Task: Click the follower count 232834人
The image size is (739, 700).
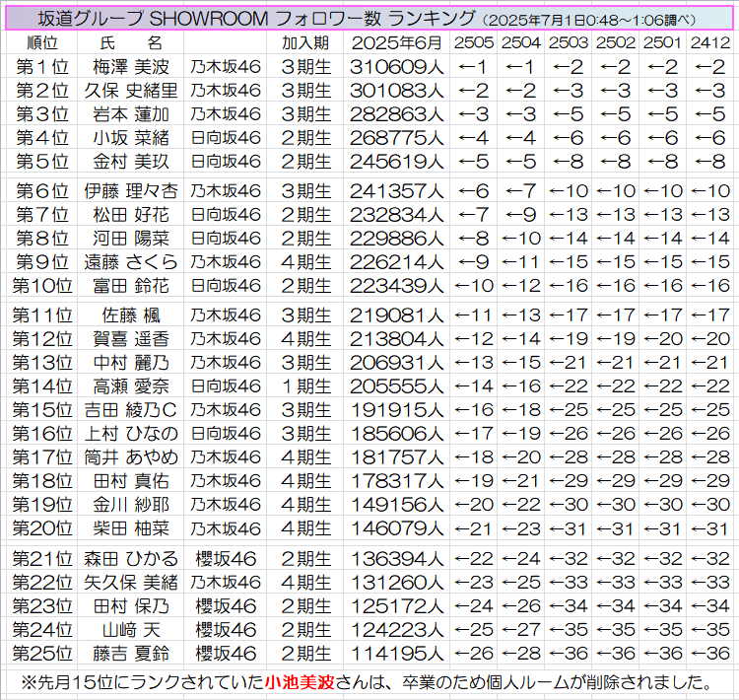Action: 396,215
